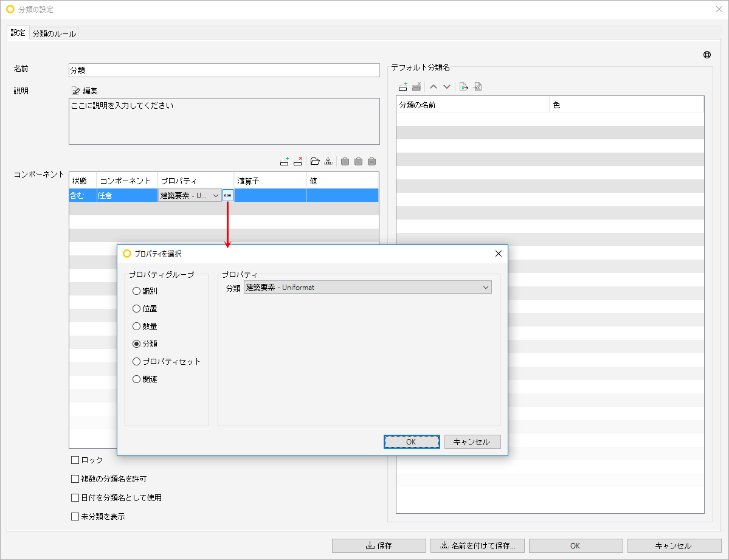The image size is (729, 560).
Task: Click the 名前を付けて保存 button
Action: pyautogui.click(x=477, y=545)
